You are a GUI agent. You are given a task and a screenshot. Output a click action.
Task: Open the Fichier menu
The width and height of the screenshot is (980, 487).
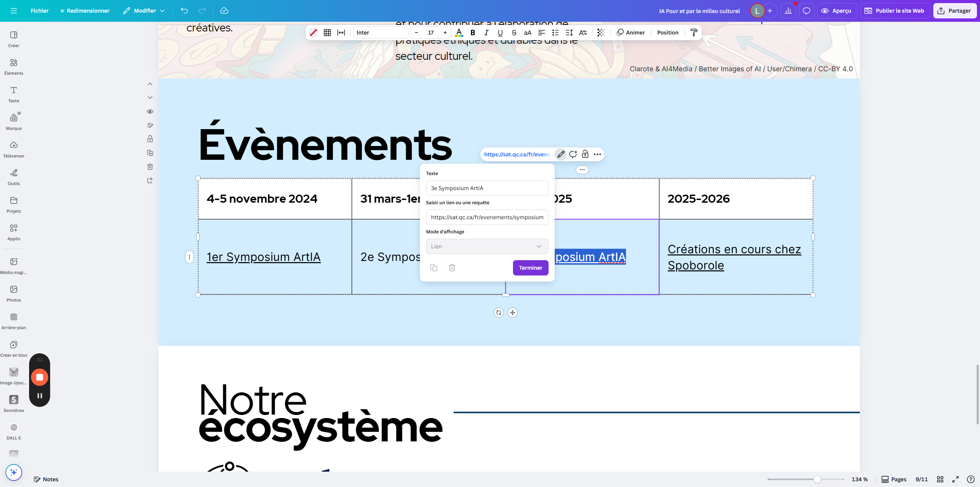[39, 11]
